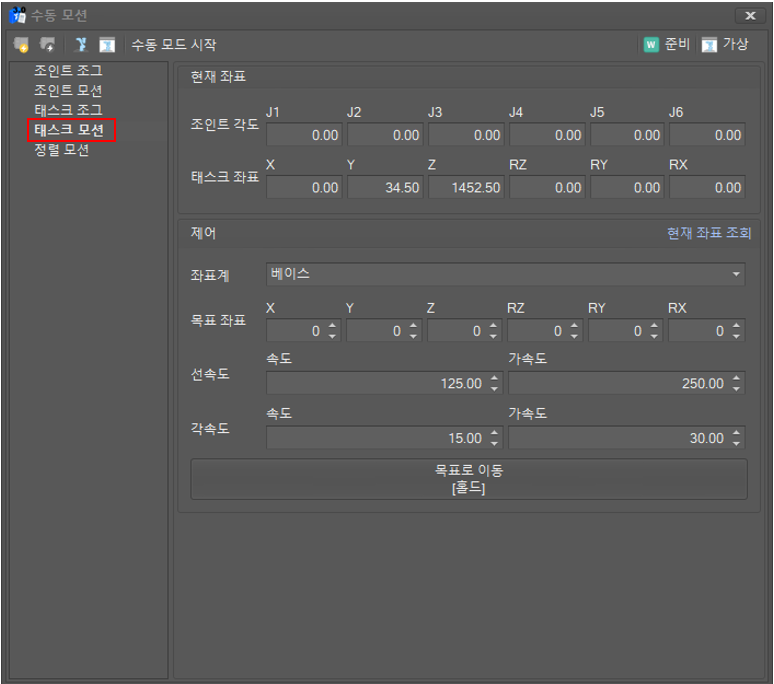Close the 수동 모션 window
Viewport: 774px width, 684px height.
749,15
